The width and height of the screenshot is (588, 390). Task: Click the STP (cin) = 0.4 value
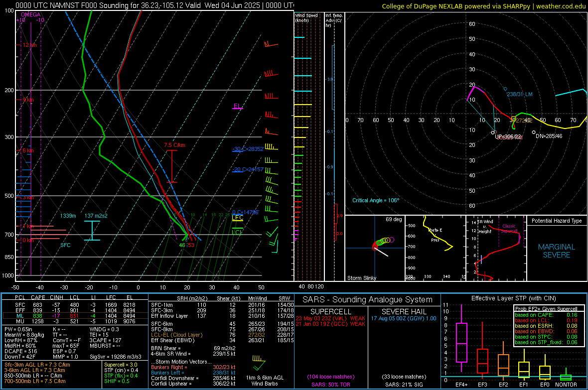(x=121, y=370)
